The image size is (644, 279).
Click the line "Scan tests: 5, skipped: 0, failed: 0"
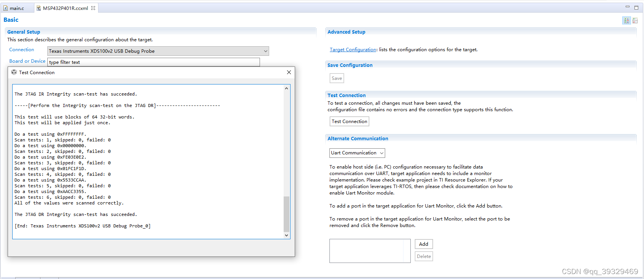point(63,186)
